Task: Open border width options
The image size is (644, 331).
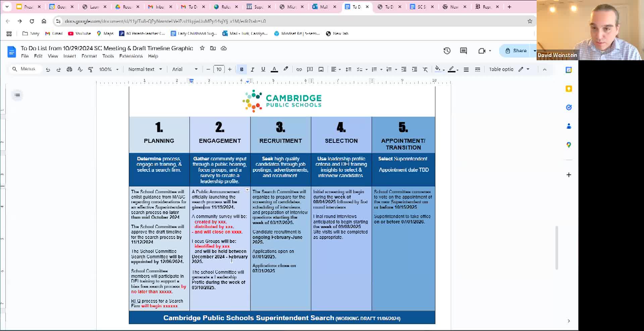Action: (466, 69)
